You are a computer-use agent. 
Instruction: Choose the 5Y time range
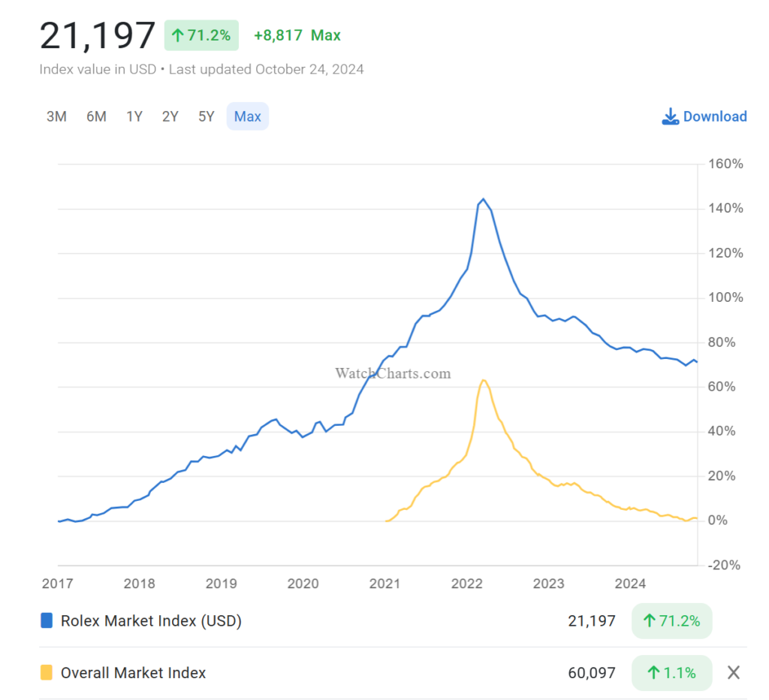coord(206,116)
